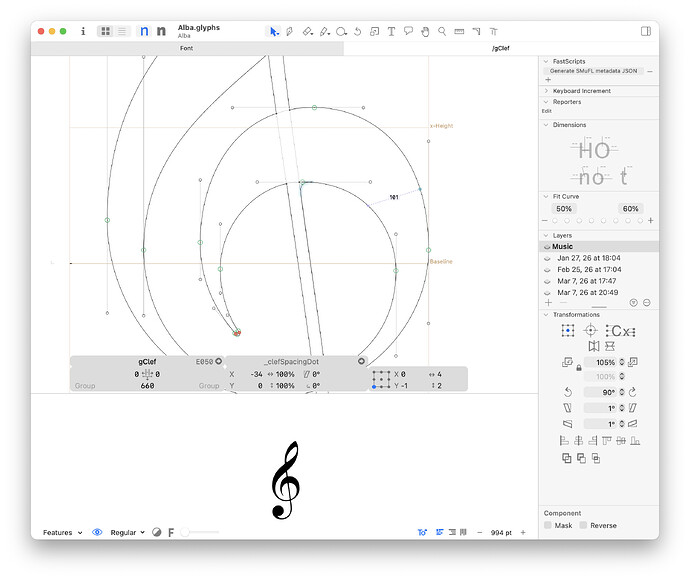Screen dimensions: 690x580
Task: Rotate selection counterclockwise
Action: tap(568, 392)
